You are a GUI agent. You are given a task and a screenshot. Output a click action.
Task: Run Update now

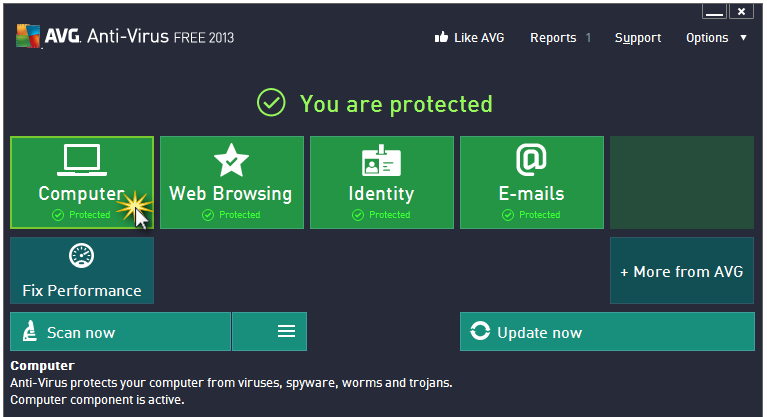tap(607, 332)
